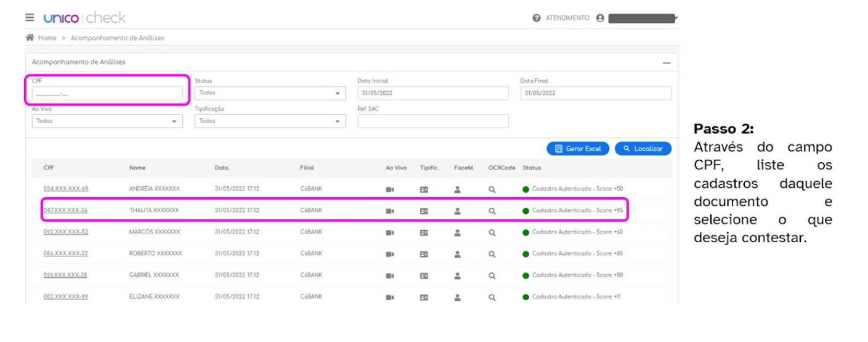Click status Score: +11 for ELIZANE
The image size is (868, 342).
[572, 296]
